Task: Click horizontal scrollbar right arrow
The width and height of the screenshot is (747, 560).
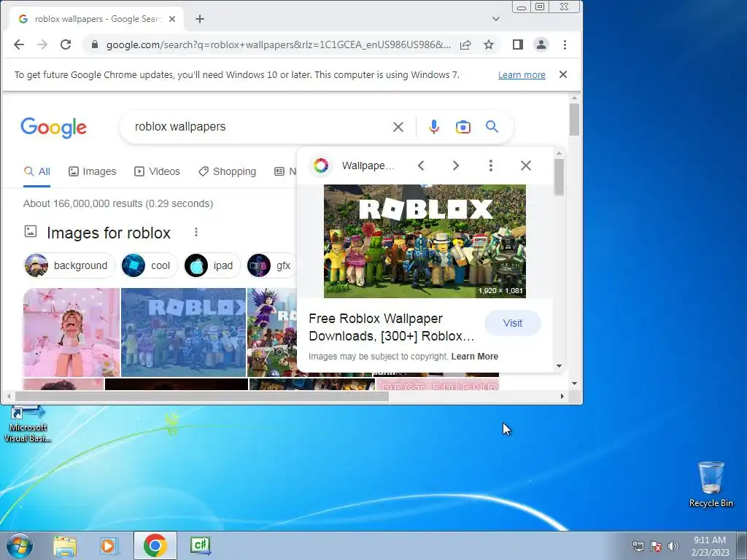Action: [x=562, y=396]
